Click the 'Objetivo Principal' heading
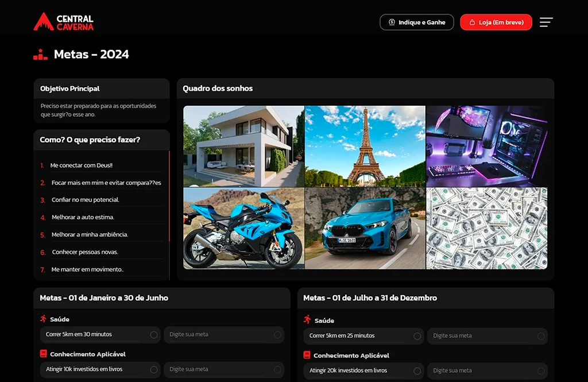The height and width of the screenshot is (382, 588). coord(69,88)
